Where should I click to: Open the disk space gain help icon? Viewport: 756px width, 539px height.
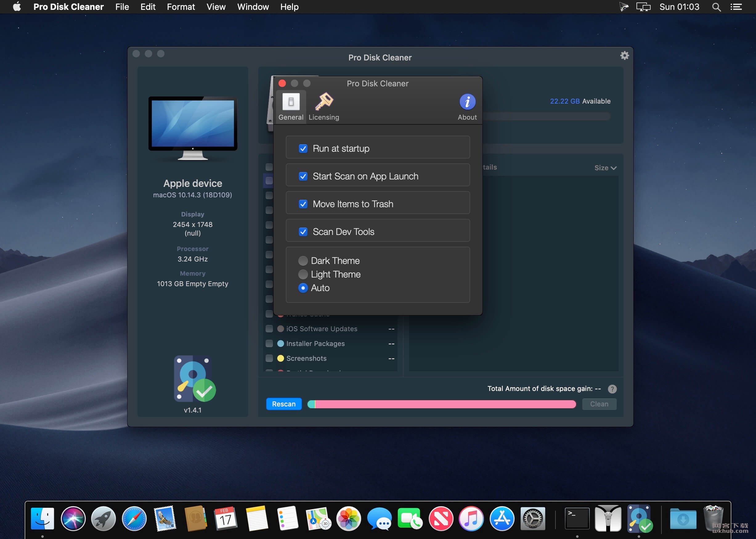coord(612,389)
